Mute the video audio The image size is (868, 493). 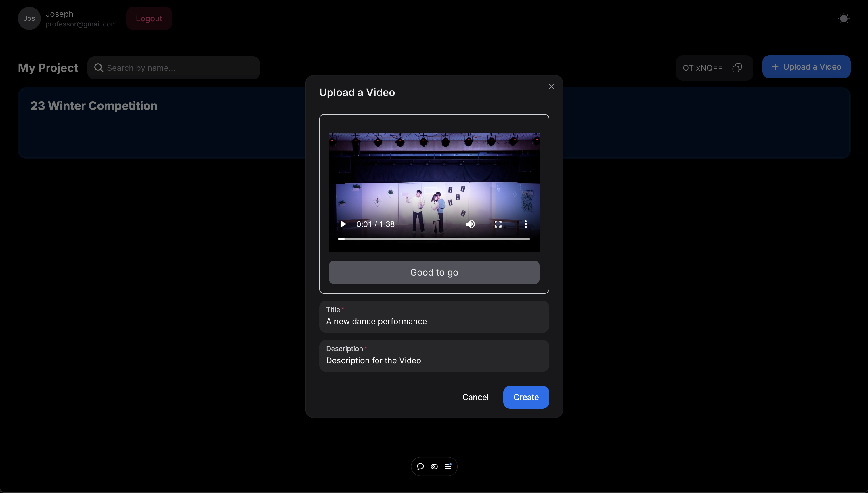pyautogui.click(x=470, y=224)
